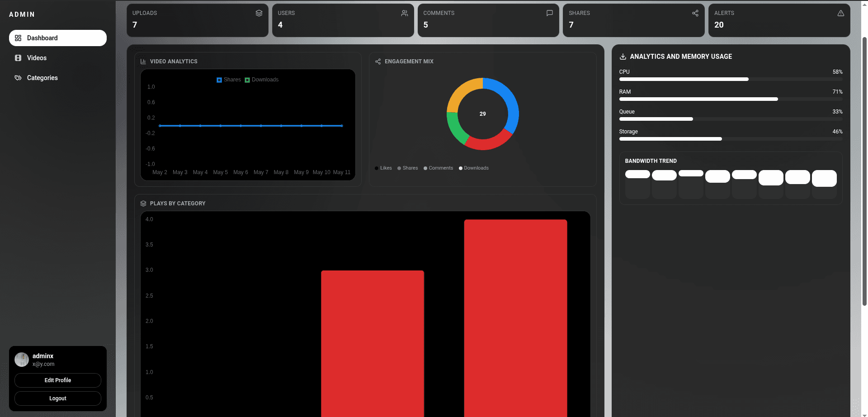Click the Video Analytics bar chart icon
The width and height of the screenshot is (868, 417).
pyautogui.click(x=143, y=62)
